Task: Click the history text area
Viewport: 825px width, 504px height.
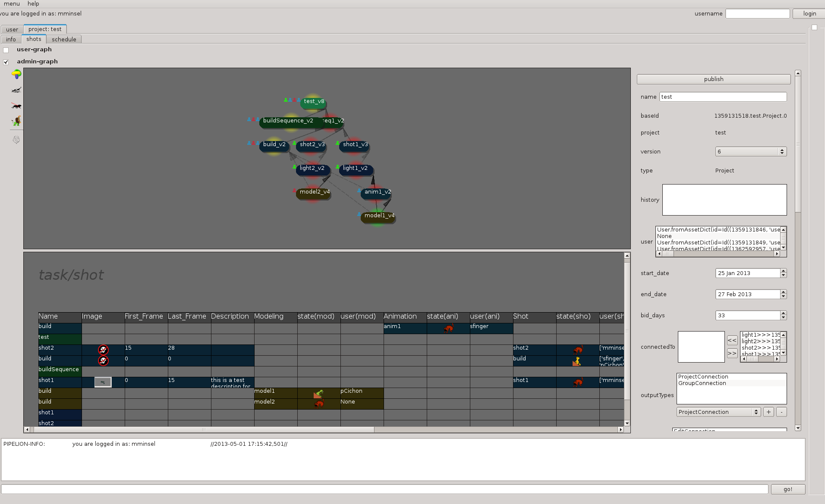Action: pyautogui.click(x=724, y=200)
